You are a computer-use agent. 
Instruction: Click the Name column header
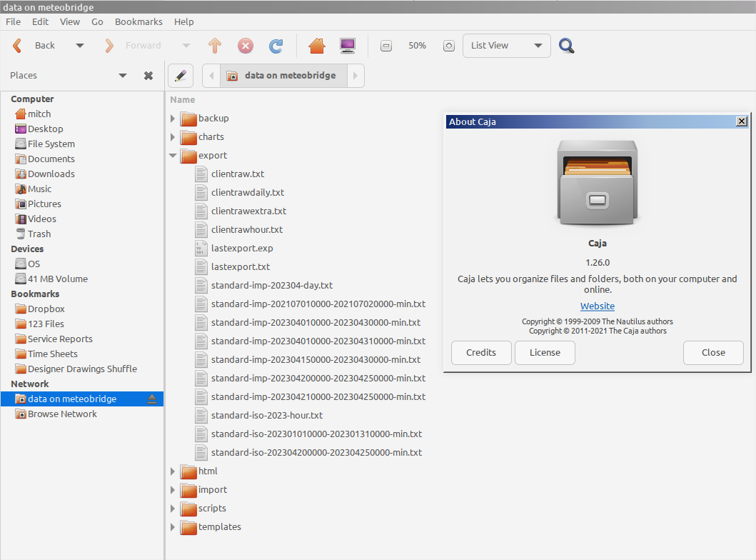coord(182,100)
